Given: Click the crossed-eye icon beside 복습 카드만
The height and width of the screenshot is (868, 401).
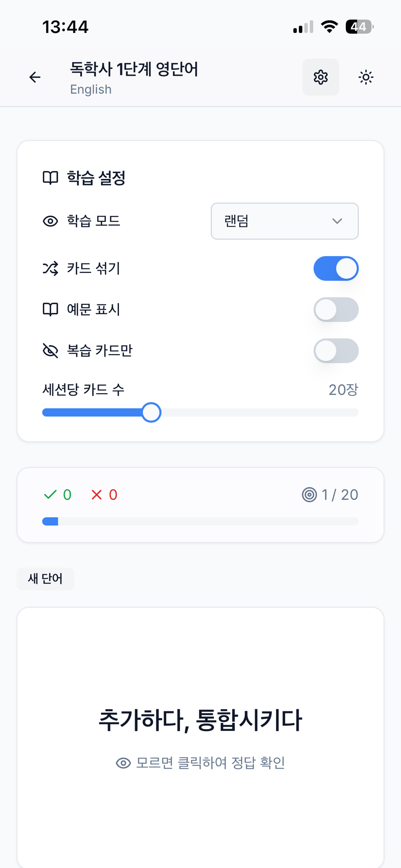Looking at the screenshot, I should pos(50,350).
